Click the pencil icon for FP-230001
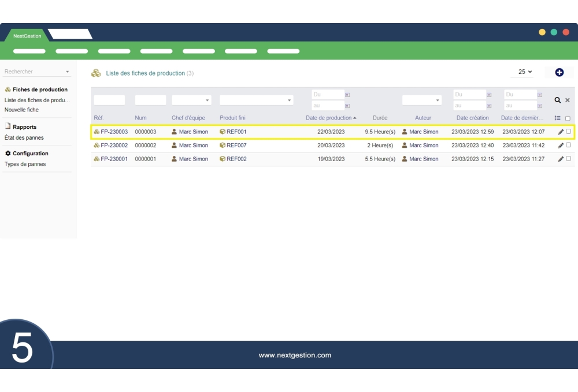The image size is (578, 392). point(561,159)
